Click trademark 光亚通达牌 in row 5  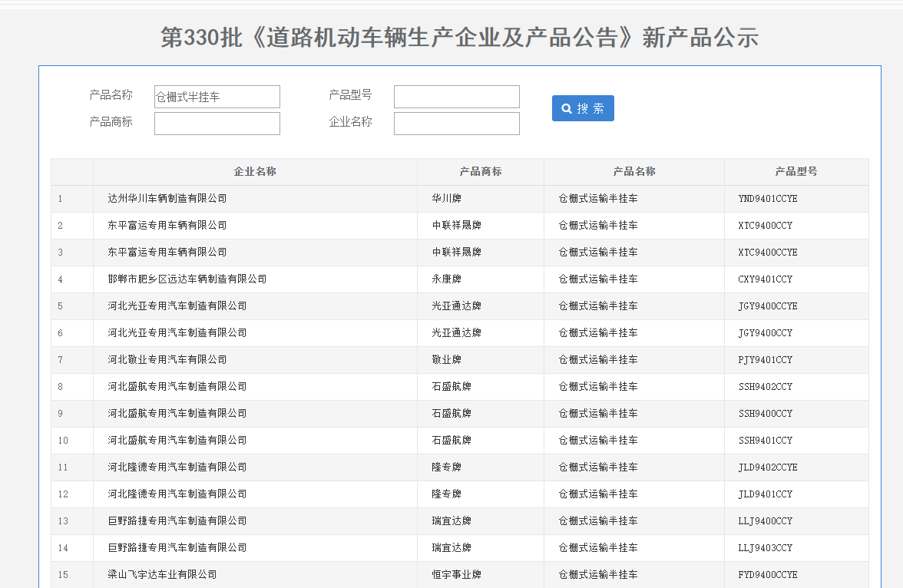[457, 306]
